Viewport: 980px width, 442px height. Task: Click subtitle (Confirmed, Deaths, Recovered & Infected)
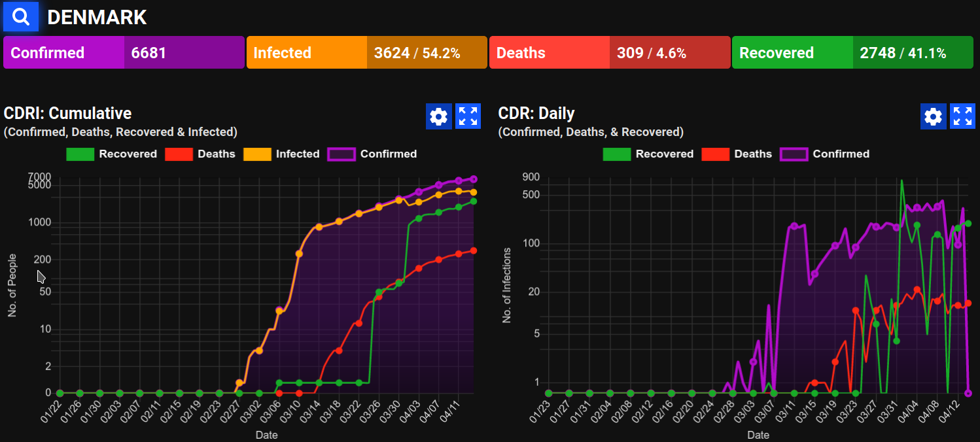[121, 132]
